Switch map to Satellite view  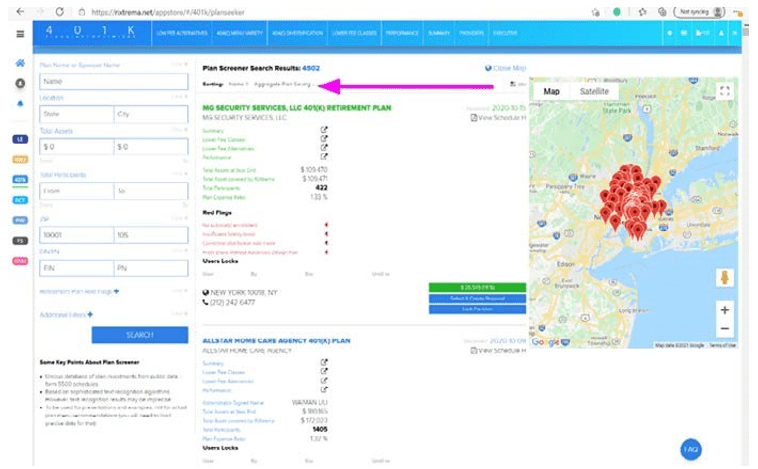[x=600, y=91]
